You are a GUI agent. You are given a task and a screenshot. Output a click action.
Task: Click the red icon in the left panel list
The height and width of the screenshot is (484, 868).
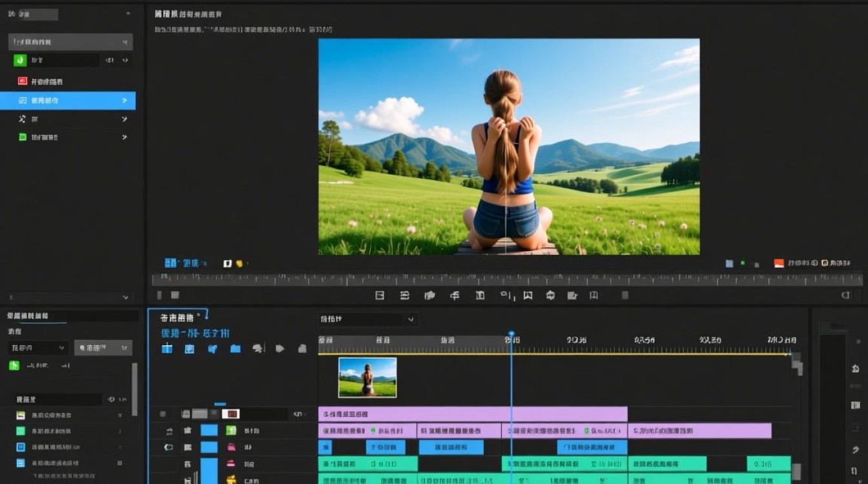pos(23,81)
